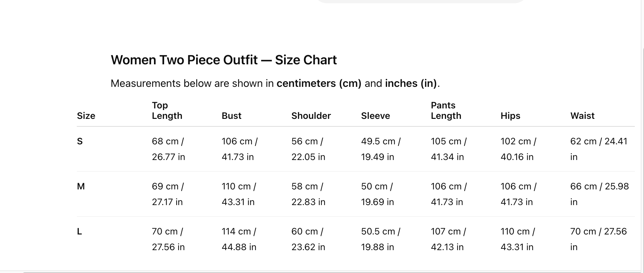The height and width of the screenshot is (273, 644).
Task: Click the Top Length column header
Action: 167,111
